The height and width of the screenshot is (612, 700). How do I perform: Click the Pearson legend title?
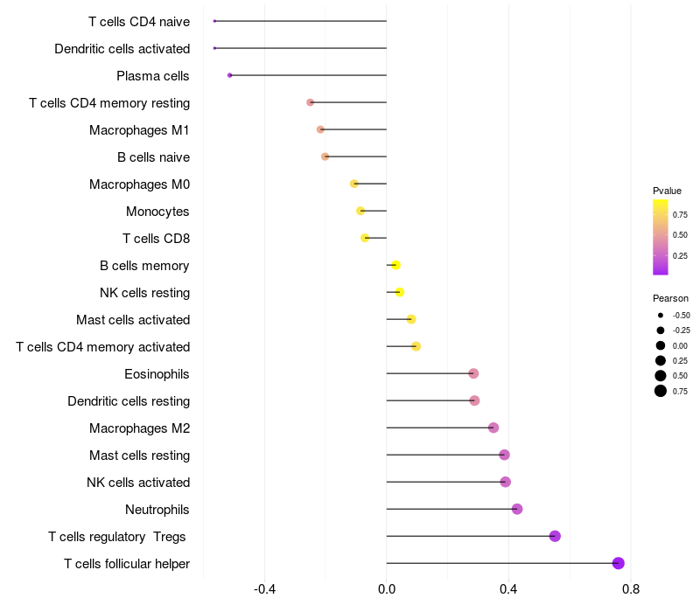[670, 298]
